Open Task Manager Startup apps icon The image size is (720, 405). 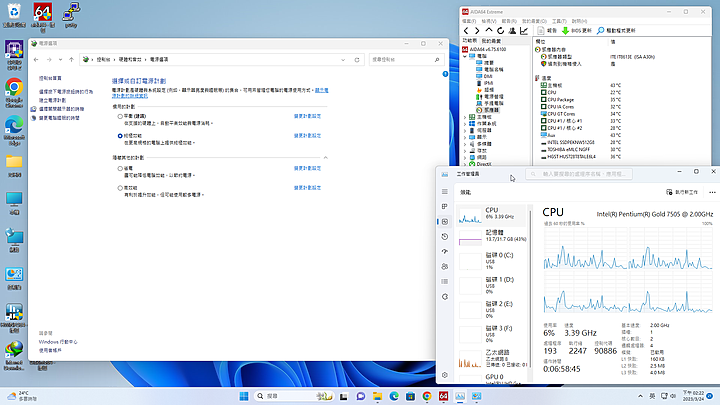tap(444, 252)
